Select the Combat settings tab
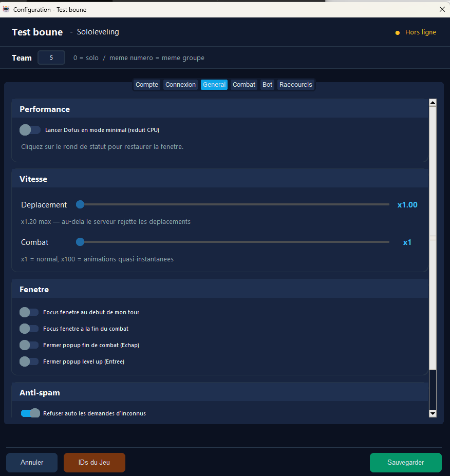Screen dimensions: 450x476 click(243, 84)
